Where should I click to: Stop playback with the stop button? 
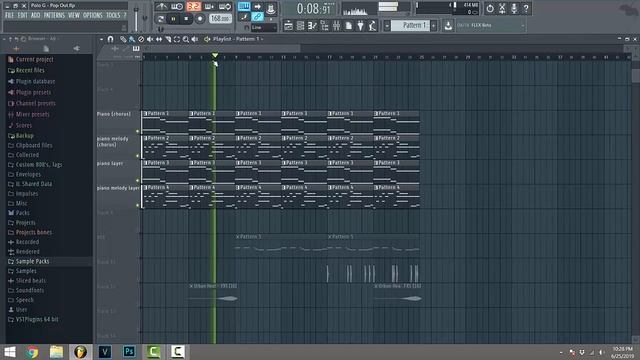coord(187,19)
